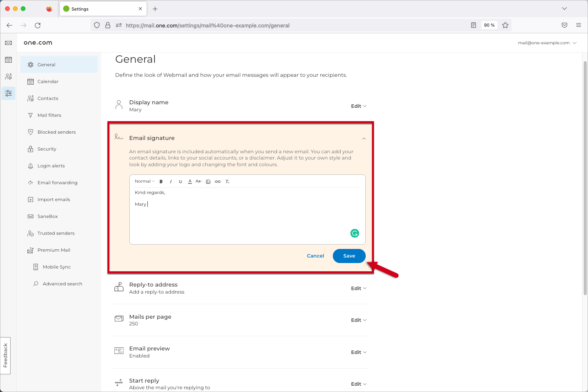Collapse the Email signature section
Image resolution: width=588 pixels, height=392 pixels.
point(364,138)
